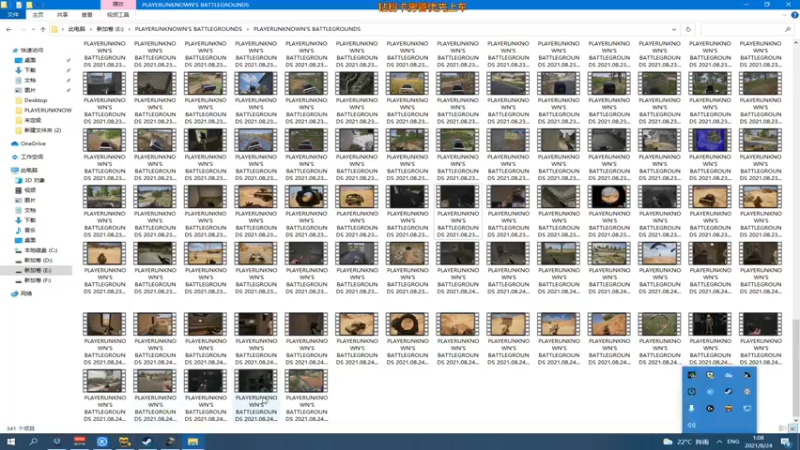Open the notification center icon
This screenshot has width=800, height=450.
(786, 442)
